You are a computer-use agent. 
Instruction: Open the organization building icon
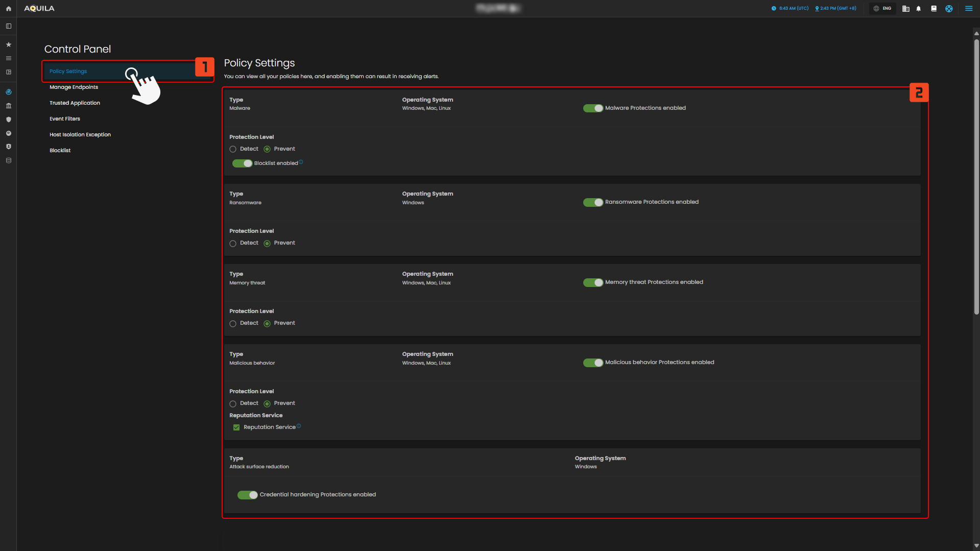[x=905, y=9]
